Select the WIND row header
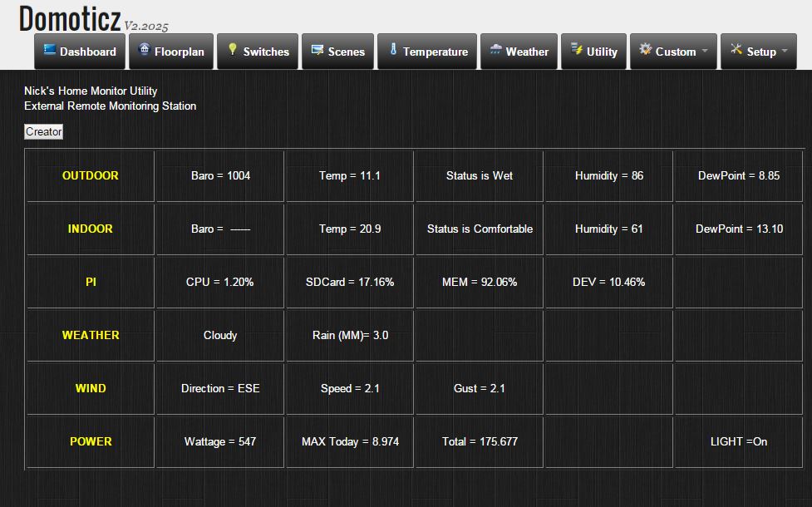 tap(91, 388)
